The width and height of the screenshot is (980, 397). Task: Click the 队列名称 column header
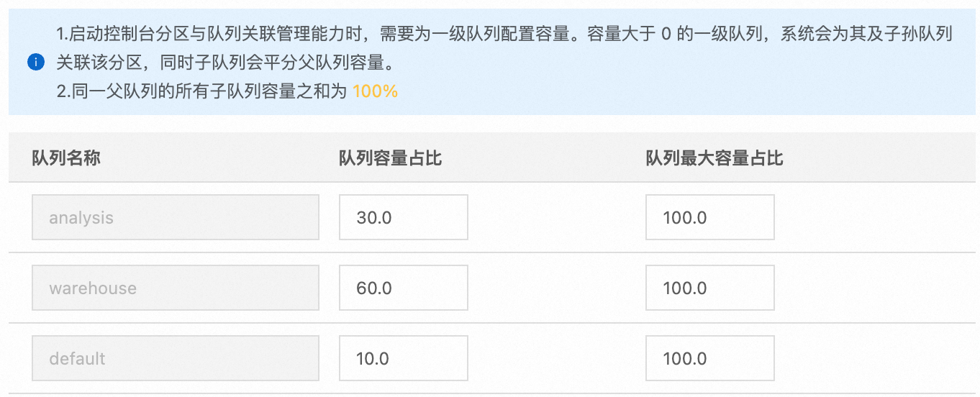click(66, 158)
